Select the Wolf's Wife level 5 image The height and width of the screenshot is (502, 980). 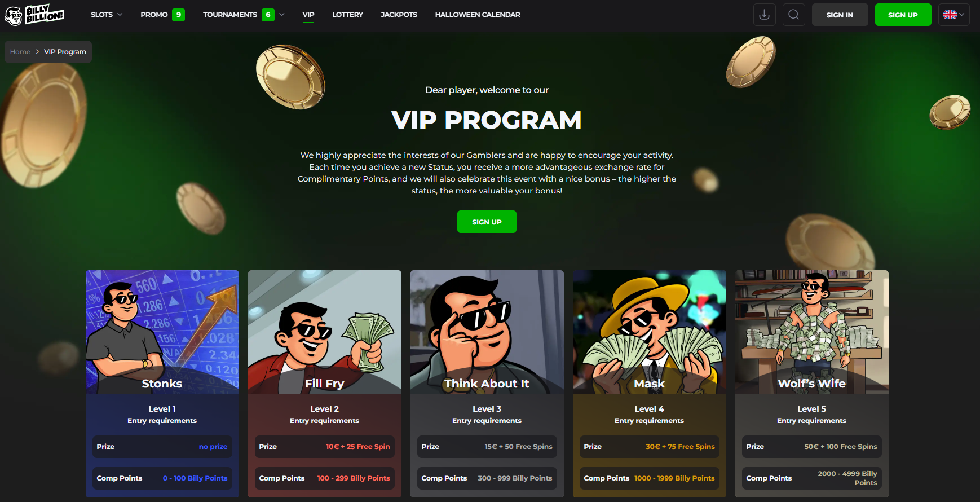tap(812, 332)
